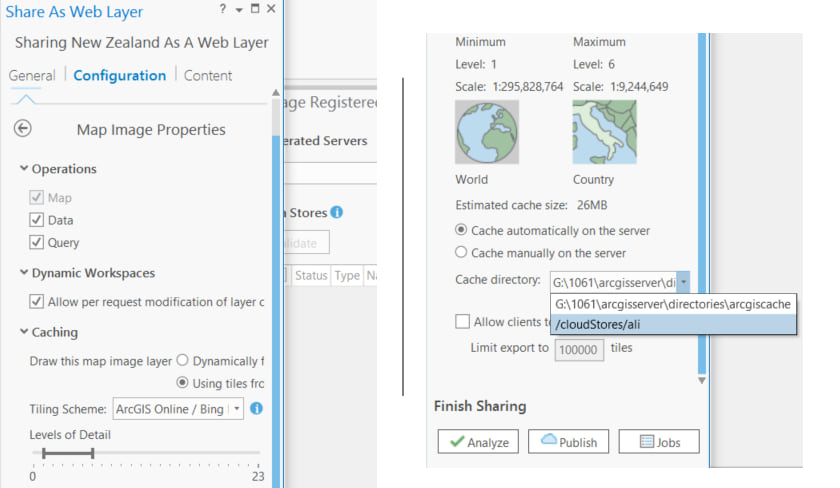This screenshot has height=488, width=840.
Task: Uncheck the Query operation checkbox
Action: pos(36,242)
